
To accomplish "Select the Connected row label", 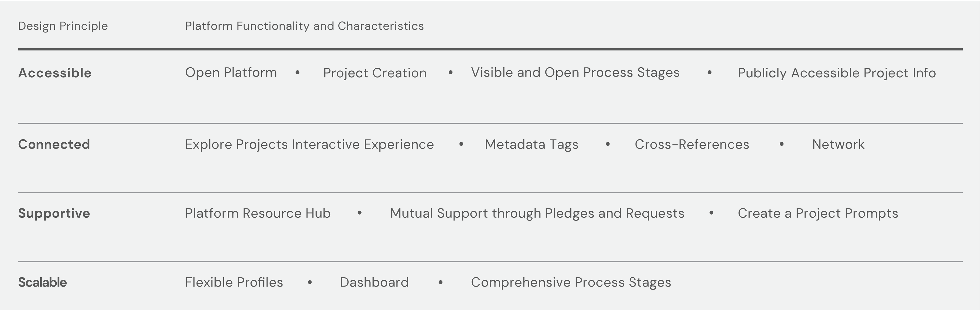I will click(54, 144).
